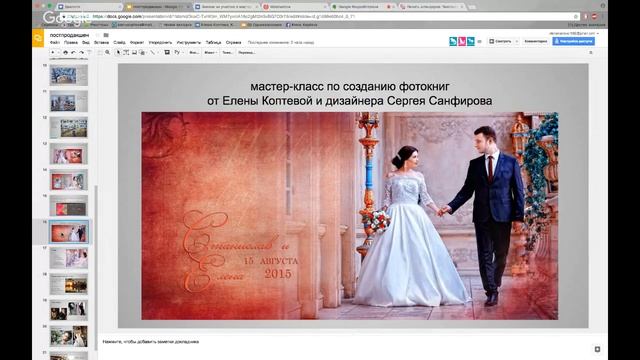The width and height of the screenshot is (640, 360).
Task: Click the explore icon at bottom right
Action: click(x=597, y=349)
